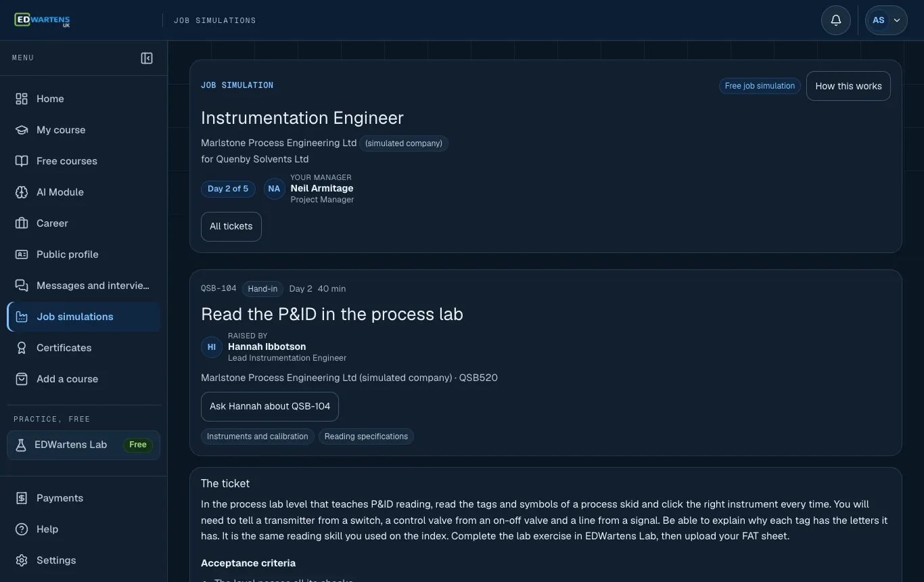Click the AI Module brain icon

point(22,192)
